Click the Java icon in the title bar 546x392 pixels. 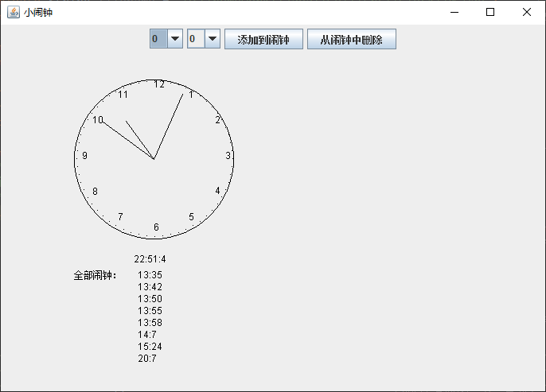(14, 12)
